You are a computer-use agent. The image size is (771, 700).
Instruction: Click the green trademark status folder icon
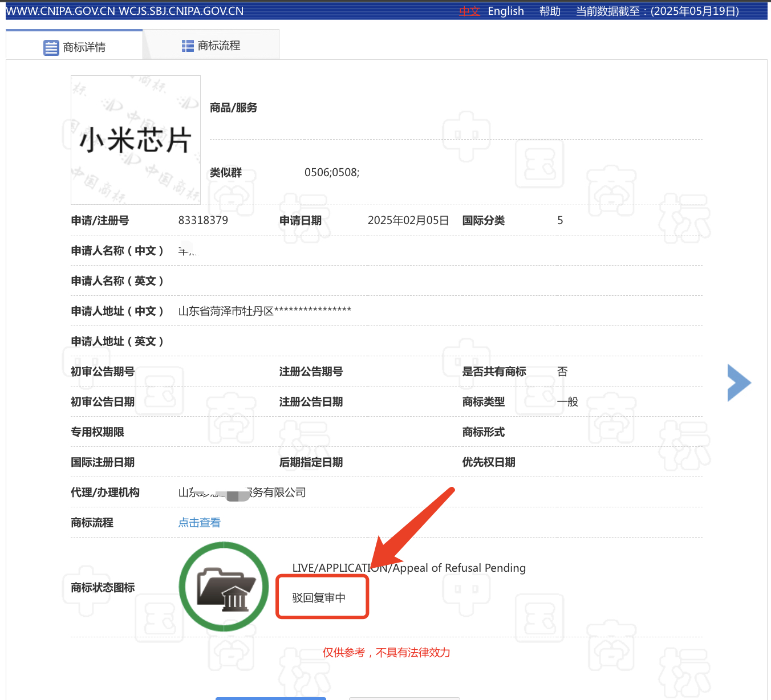[x=224, y=587]
